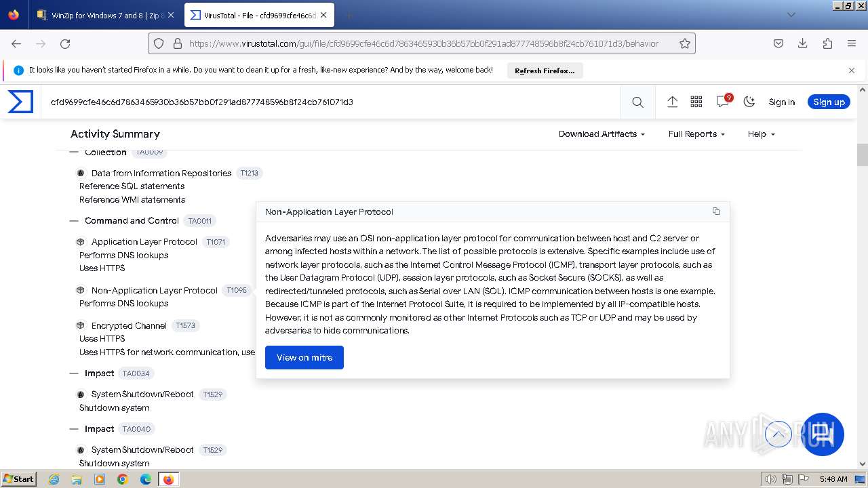Click the pinned Firefox tab
The height and width of the screenshot is (488, 868).
coord(14,15)
